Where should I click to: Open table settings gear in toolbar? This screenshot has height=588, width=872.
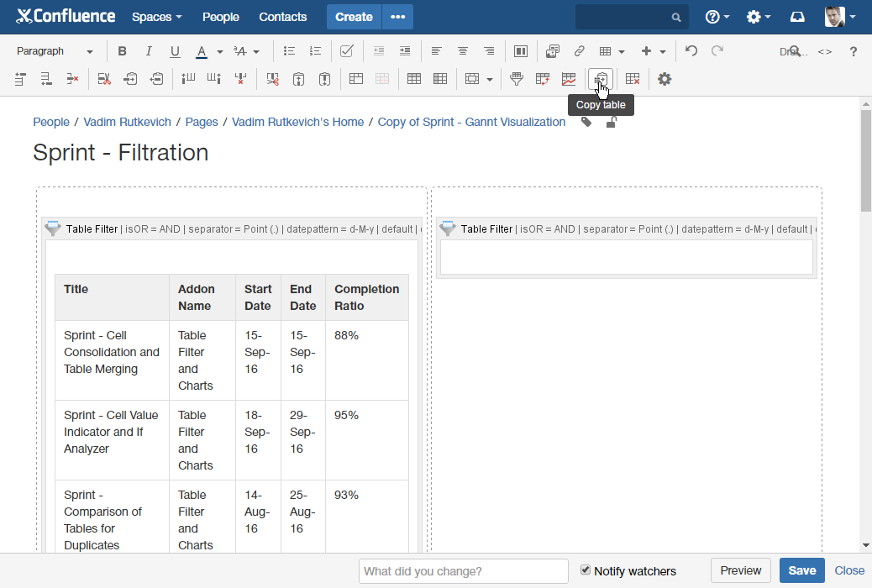coord(664,79)
